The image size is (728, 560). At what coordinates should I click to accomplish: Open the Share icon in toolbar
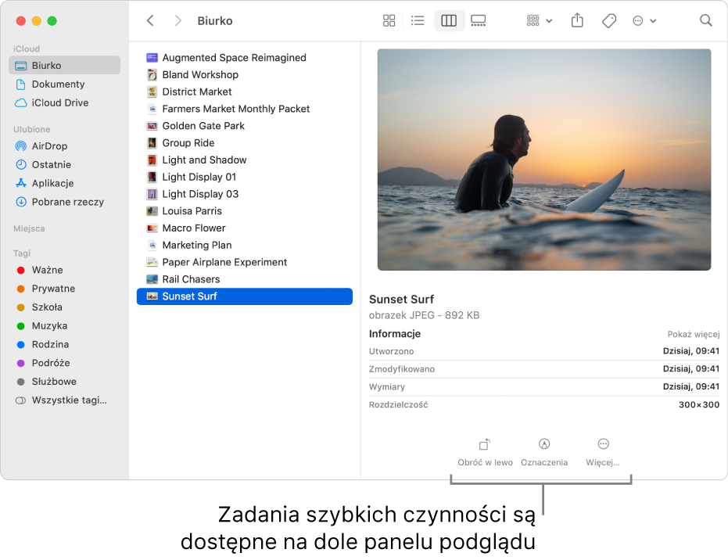(x=577, y=21)
